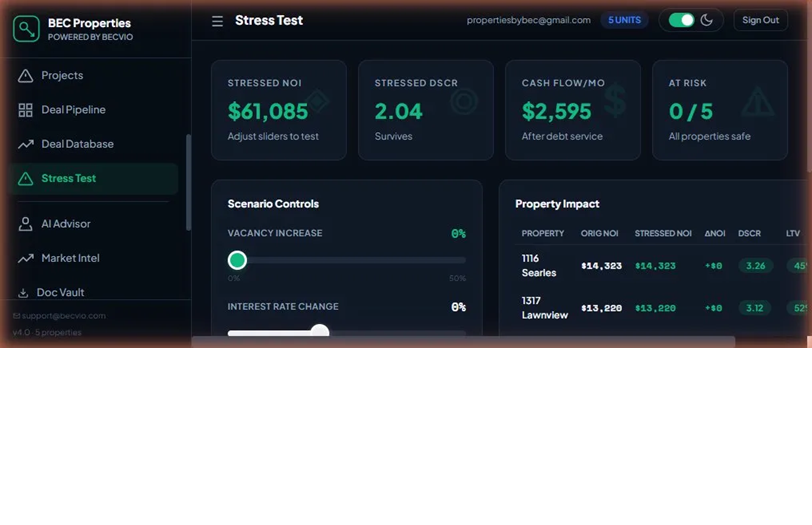Click the $2,595 cash flow value
The width and height of the screenshot is (812, 525).
[x=556, y=111]
